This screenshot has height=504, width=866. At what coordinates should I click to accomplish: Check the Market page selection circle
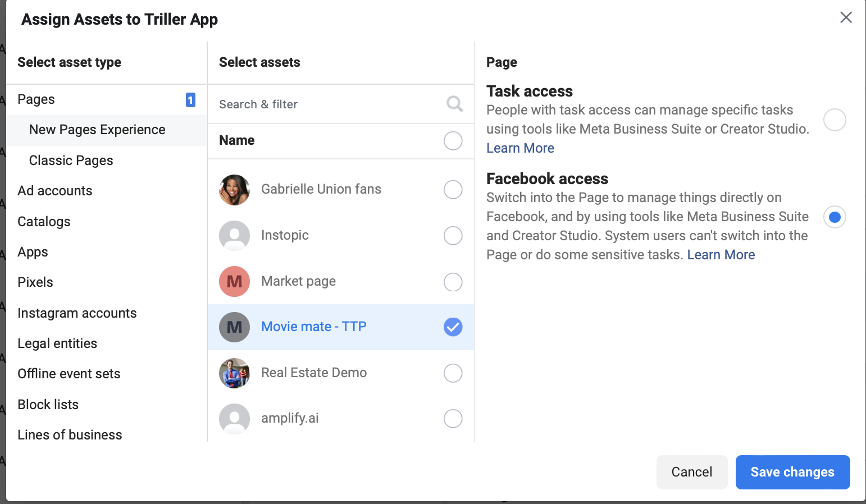point(453,282)
